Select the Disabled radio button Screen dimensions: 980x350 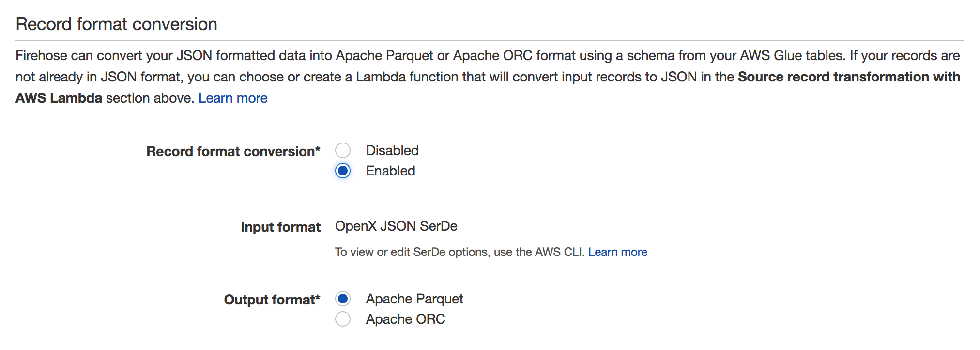coord(343,150)
